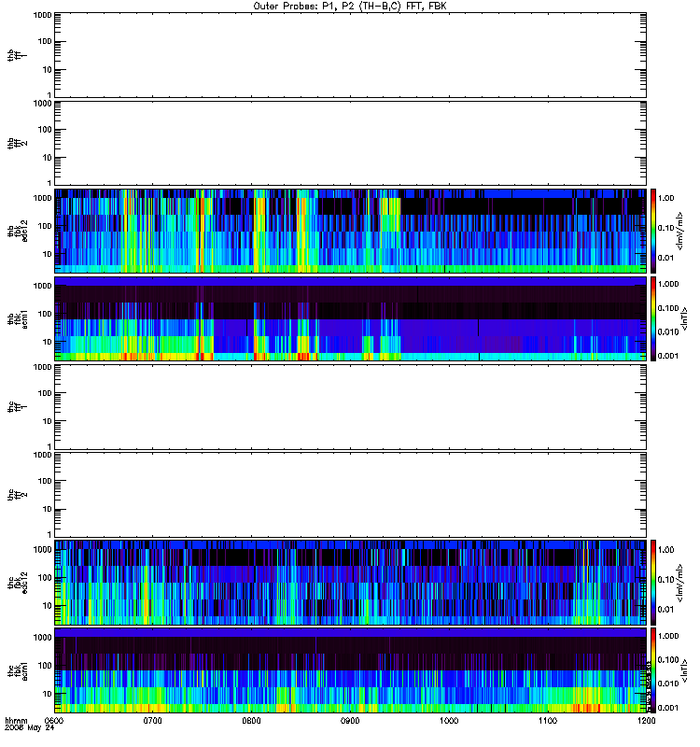Click the "hhmm" axis unit label
The width and height of the screenshot is (700, 747).
tap(16, 720)
